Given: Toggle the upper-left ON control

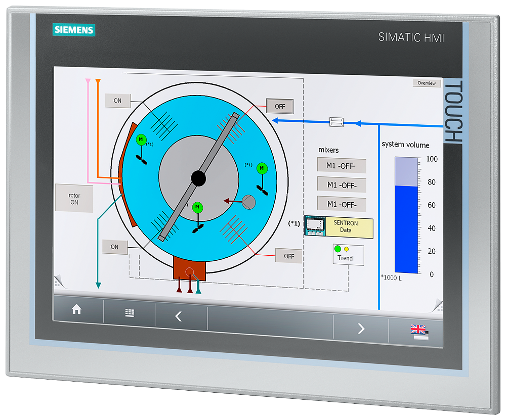Looking at the screenshot, I should (x=117, y=101).
